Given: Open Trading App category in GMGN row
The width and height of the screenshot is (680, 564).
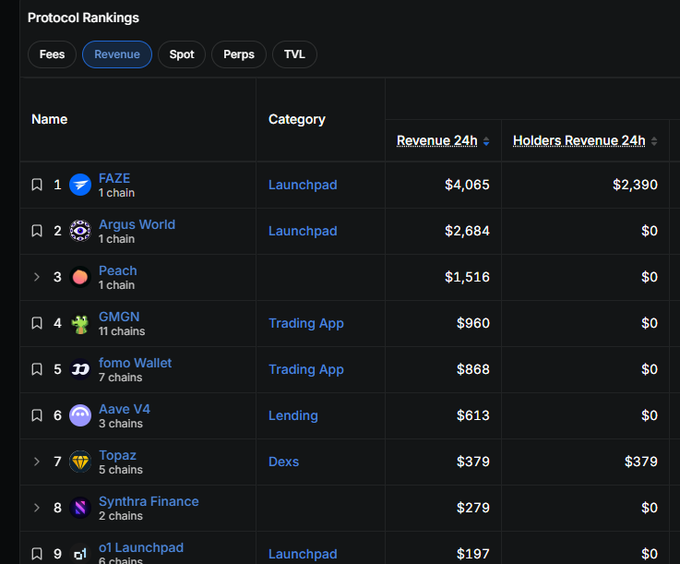Looking at the screenshot, I should 306,323.
